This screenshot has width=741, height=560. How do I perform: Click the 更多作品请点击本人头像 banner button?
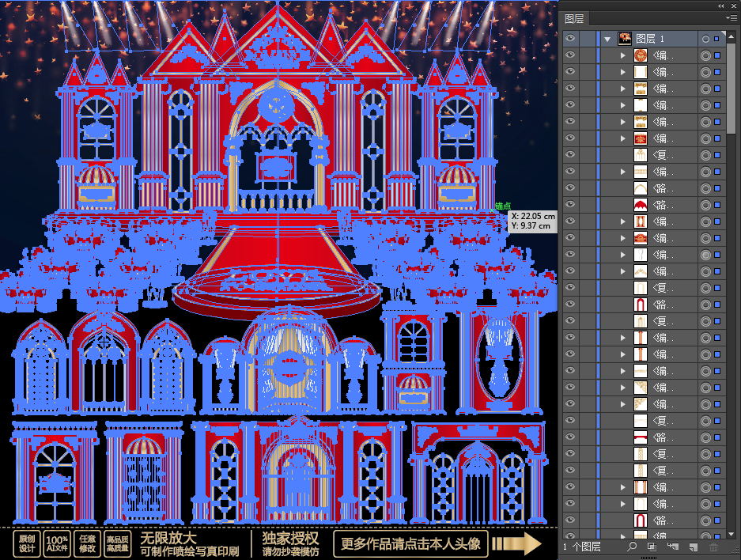tap(410, 543)
